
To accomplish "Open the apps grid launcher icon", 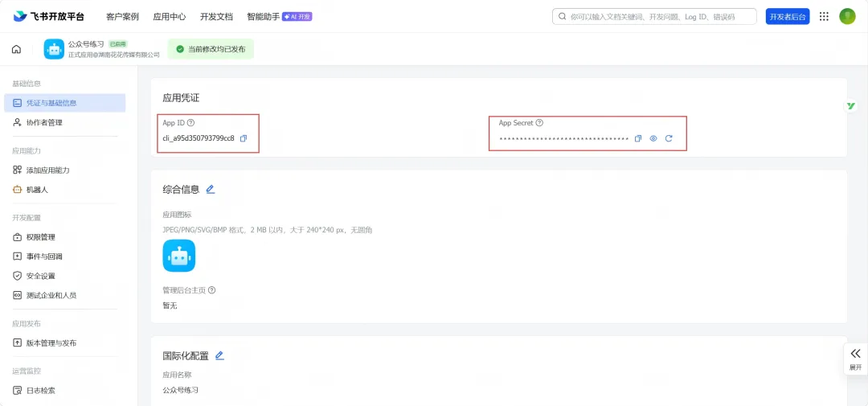I will [824, 17].
